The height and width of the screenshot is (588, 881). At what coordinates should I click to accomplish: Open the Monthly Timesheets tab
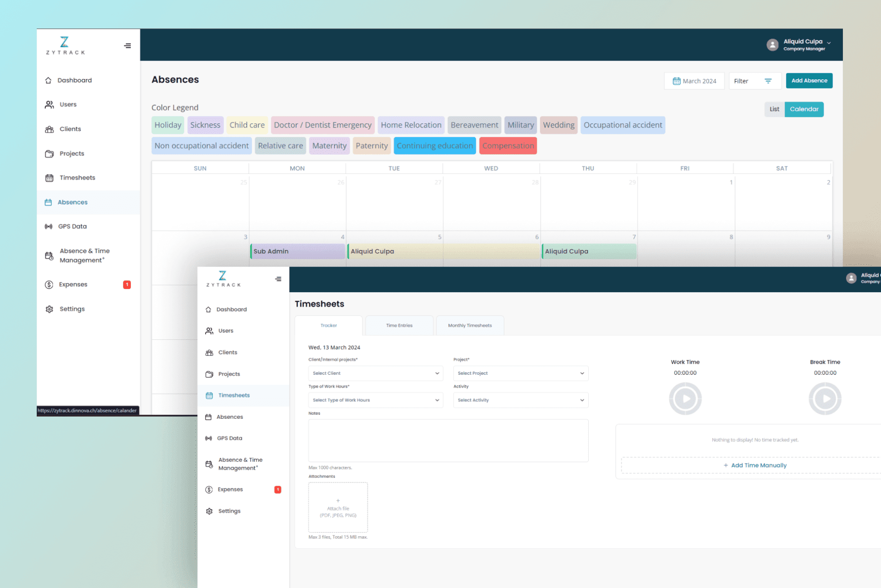(x=470, y=326)
